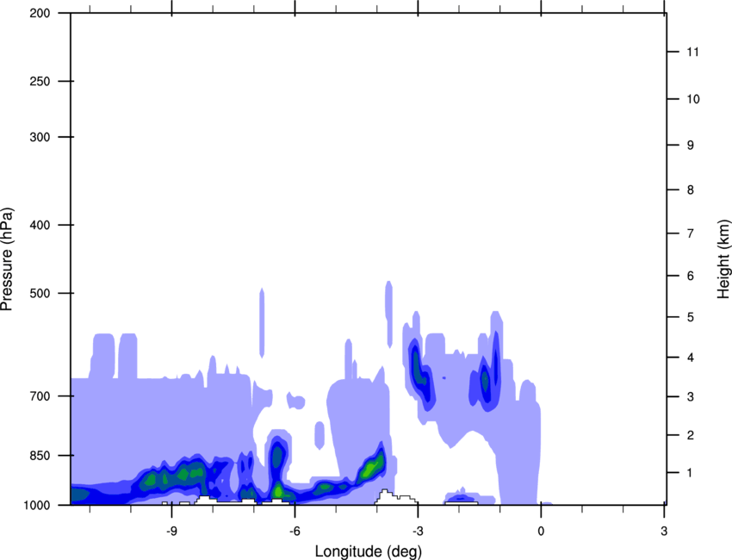Screen dimensions: 732x560
Task: Click the 7 km height label
Action: (x=691, y=233)
